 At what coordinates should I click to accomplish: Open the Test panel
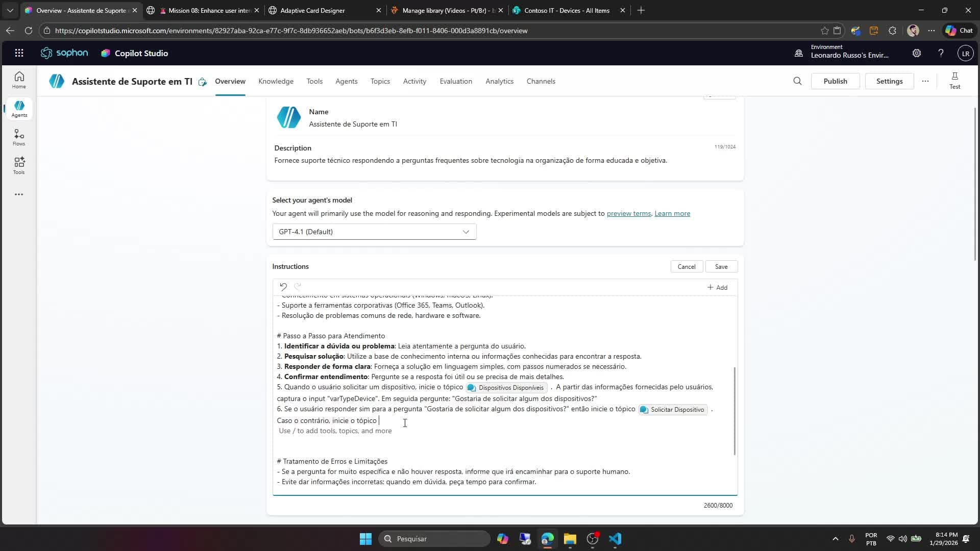point(954,81)
